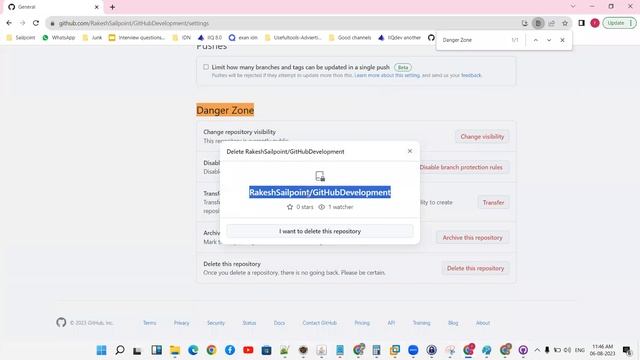Open Facebook icon in taskbar
640x360 pixels.
[x=230, y=350]
